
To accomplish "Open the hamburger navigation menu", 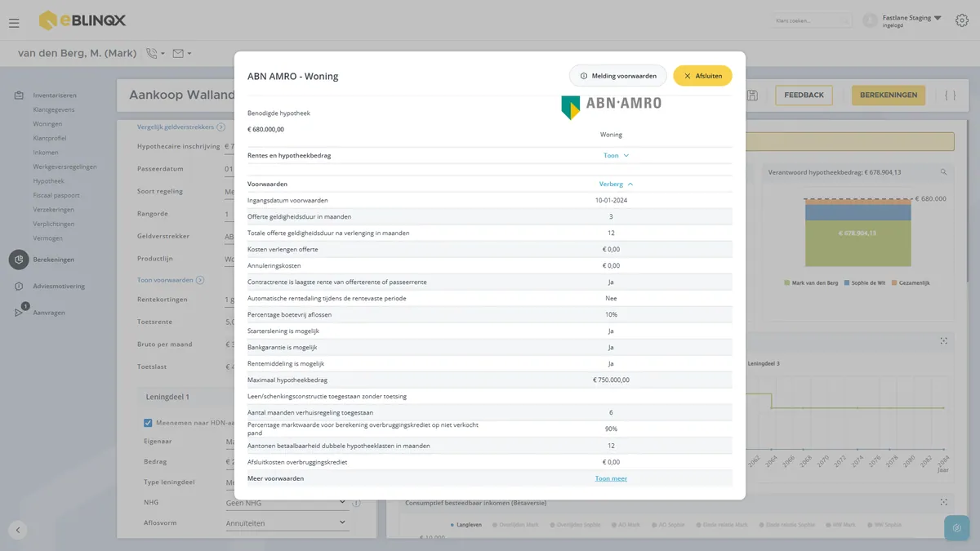I will (x=14, y=23).
